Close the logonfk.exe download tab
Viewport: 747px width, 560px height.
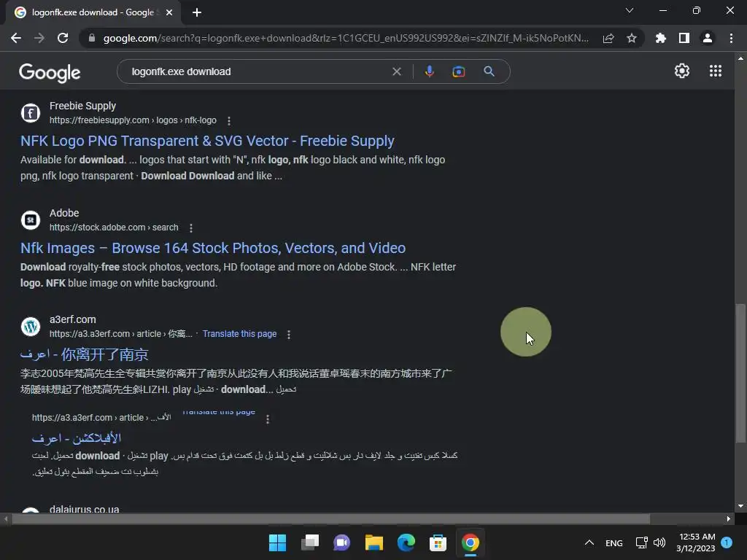click(x=169, y=12)
